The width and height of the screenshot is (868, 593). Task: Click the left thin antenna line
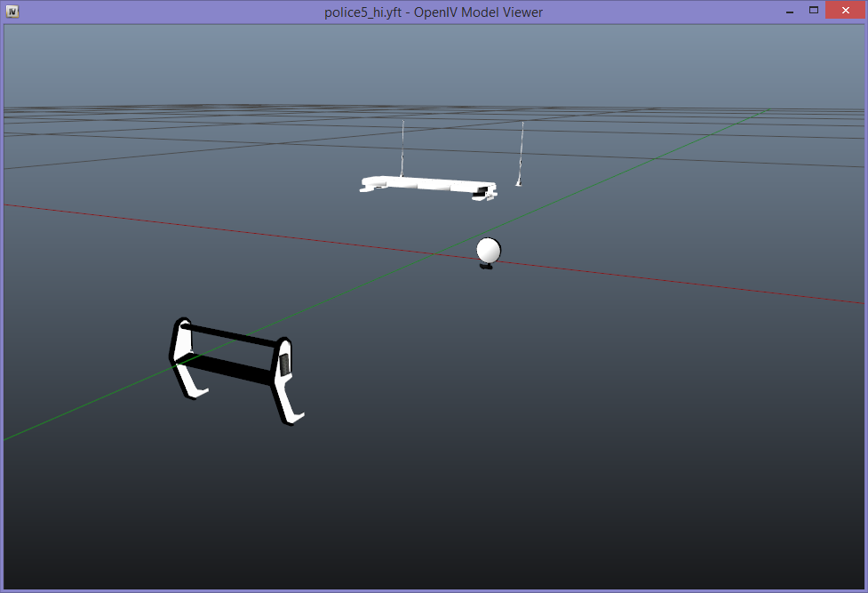(x=403, y=149)
